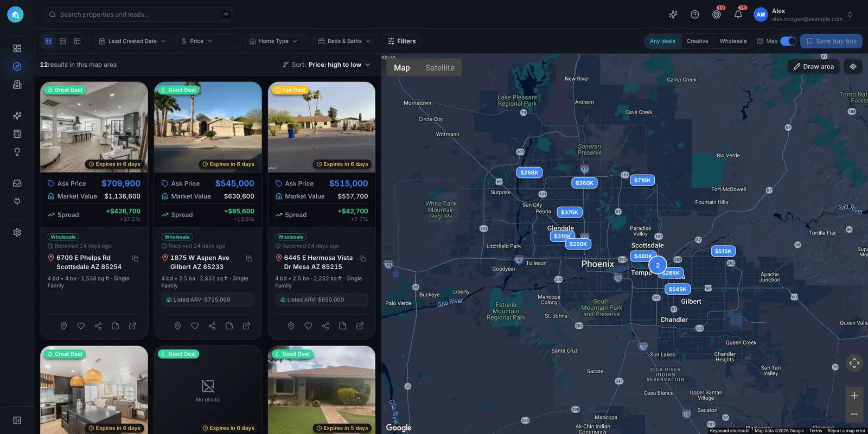Expand Beds & Baths dropdown
This screenshot has width=868, height=434.
pyautogui.click(x=344, y=41)
